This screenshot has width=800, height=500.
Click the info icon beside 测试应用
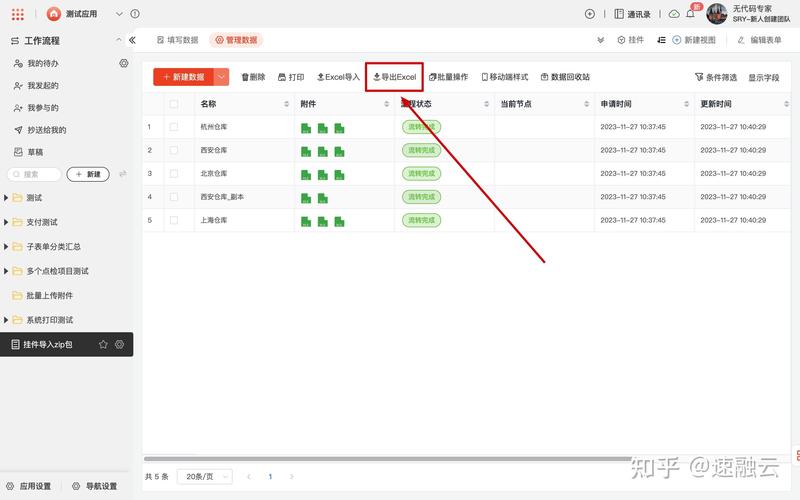click(x=135, y=14)
